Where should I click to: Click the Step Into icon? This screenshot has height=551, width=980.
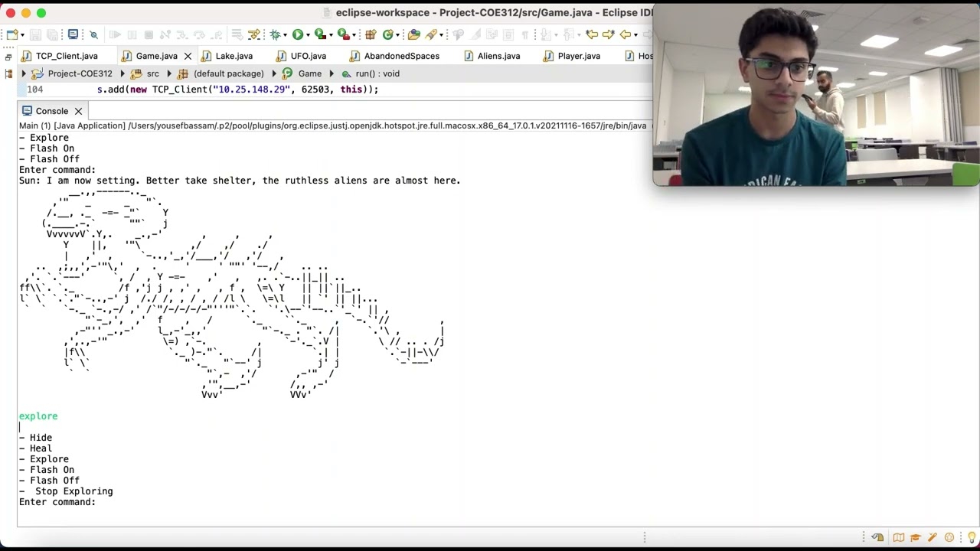[x=182, y=34]
